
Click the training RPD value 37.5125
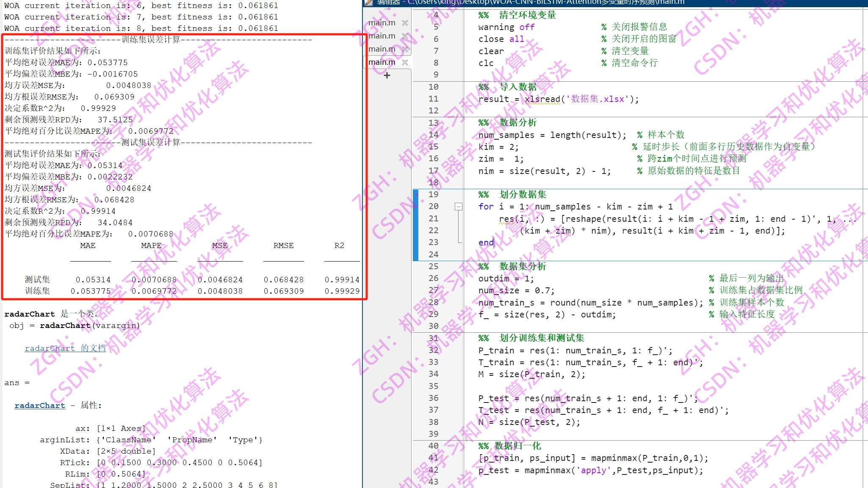pos(115,120)
